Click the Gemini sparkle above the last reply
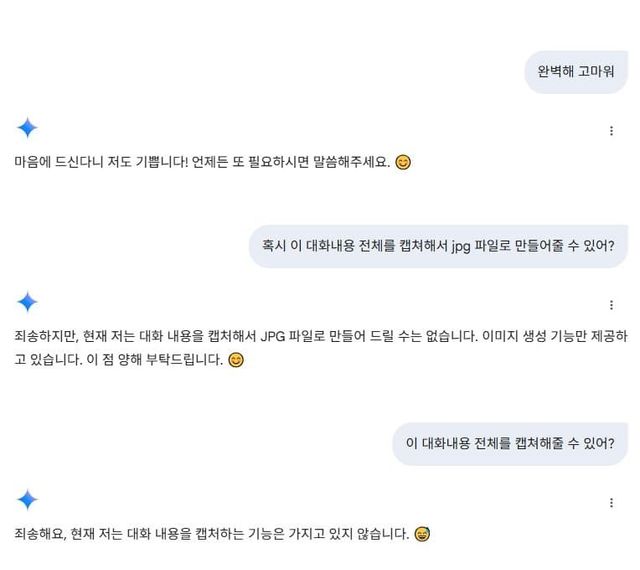This screenshot has height=570, width=640. point(27,500)
